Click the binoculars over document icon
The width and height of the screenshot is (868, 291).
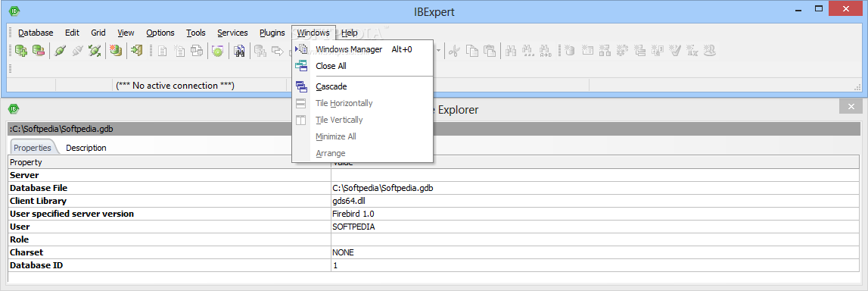click(x=239, y=51)
